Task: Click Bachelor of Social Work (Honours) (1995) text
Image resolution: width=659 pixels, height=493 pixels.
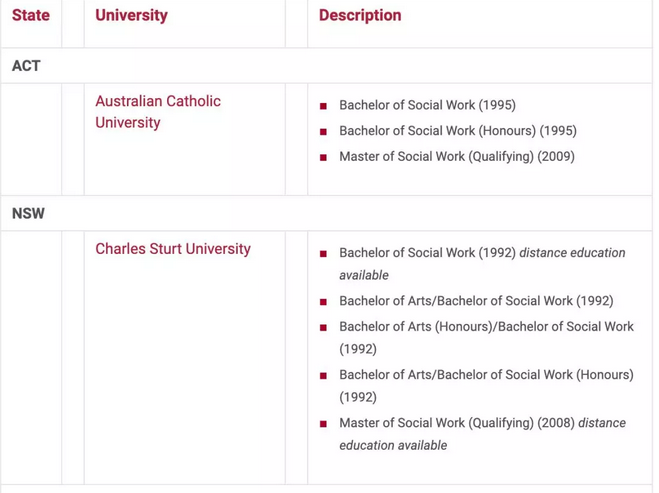Action: tap(457, 131)
